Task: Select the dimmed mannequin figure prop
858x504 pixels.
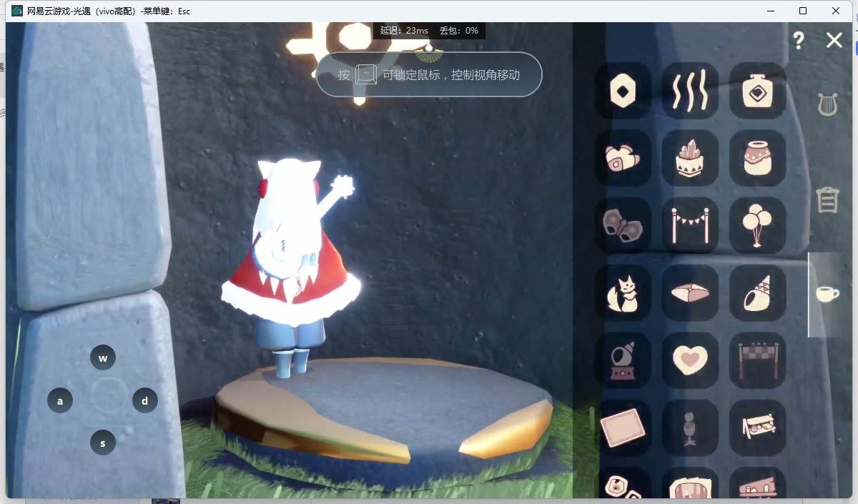Action: point(690,427)
